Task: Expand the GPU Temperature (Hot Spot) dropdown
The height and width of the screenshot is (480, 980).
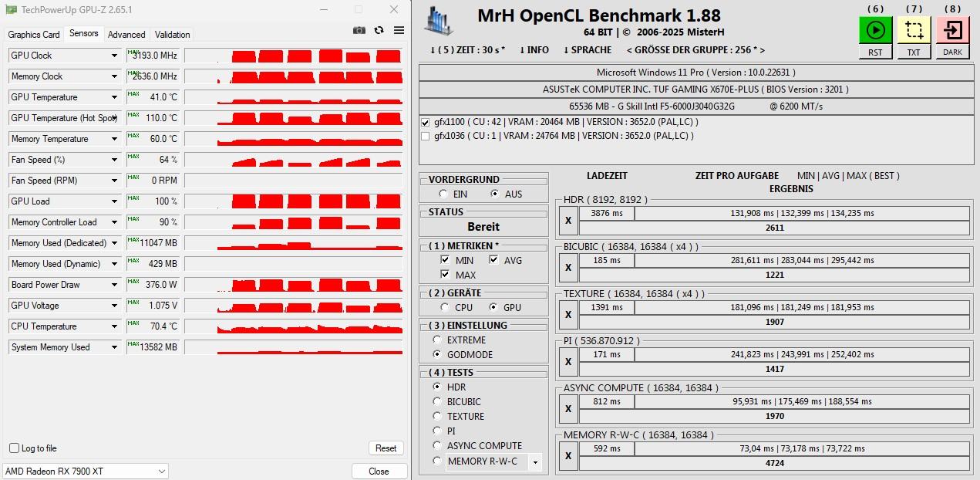Action: click(114, 118)
